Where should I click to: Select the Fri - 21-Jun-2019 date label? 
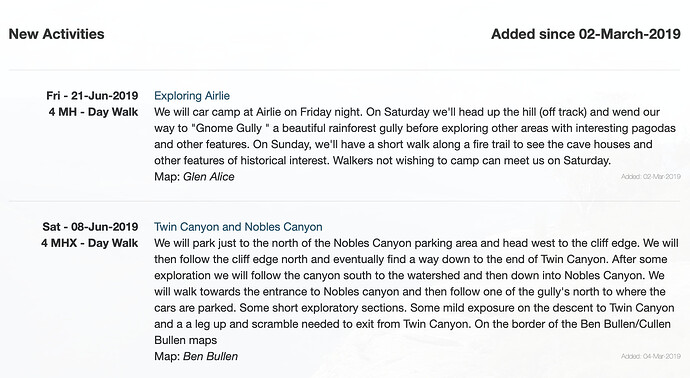click(92, 95)
